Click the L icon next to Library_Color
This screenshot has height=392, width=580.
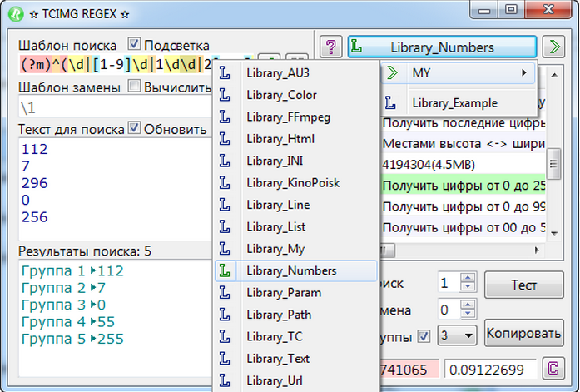225,95
